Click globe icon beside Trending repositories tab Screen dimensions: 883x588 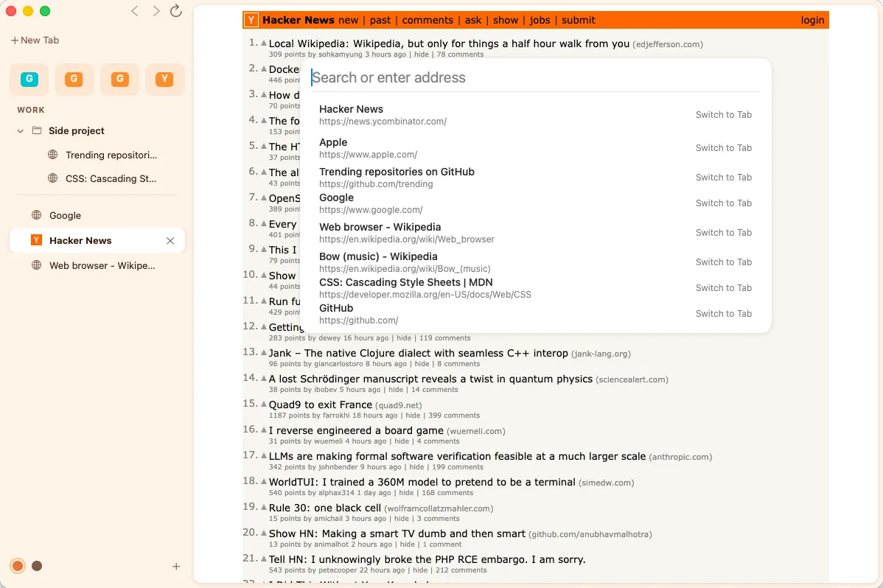53,155
